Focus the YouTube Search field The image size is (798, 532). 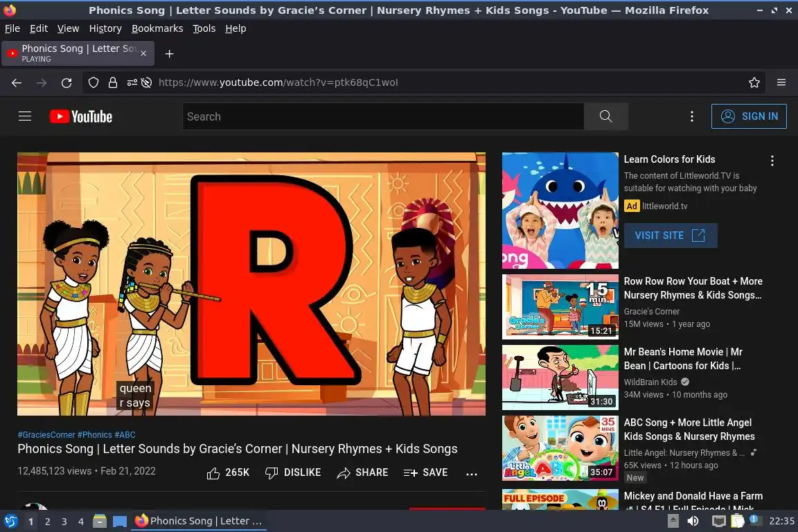point(383,116)
